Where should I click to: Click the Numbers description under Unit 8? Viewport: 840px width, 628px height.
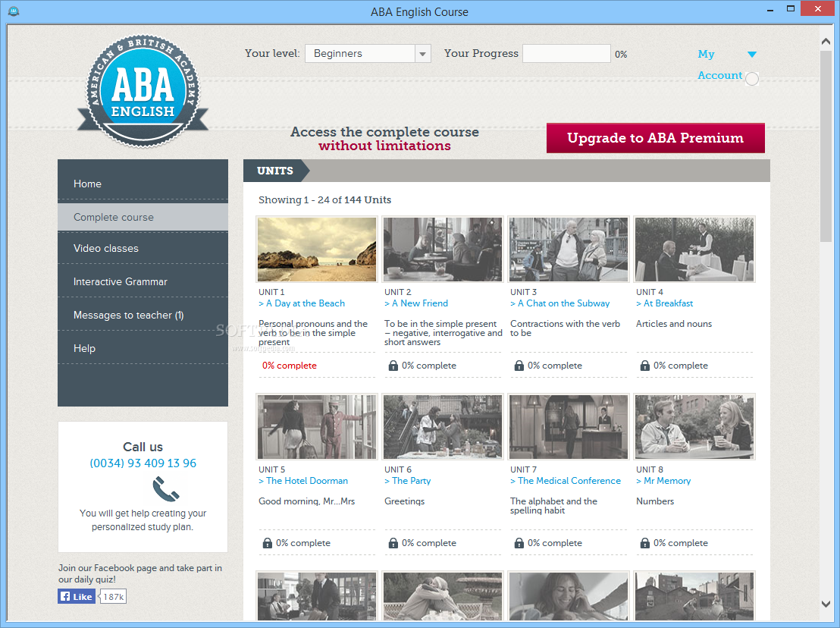tap(655, 501)
